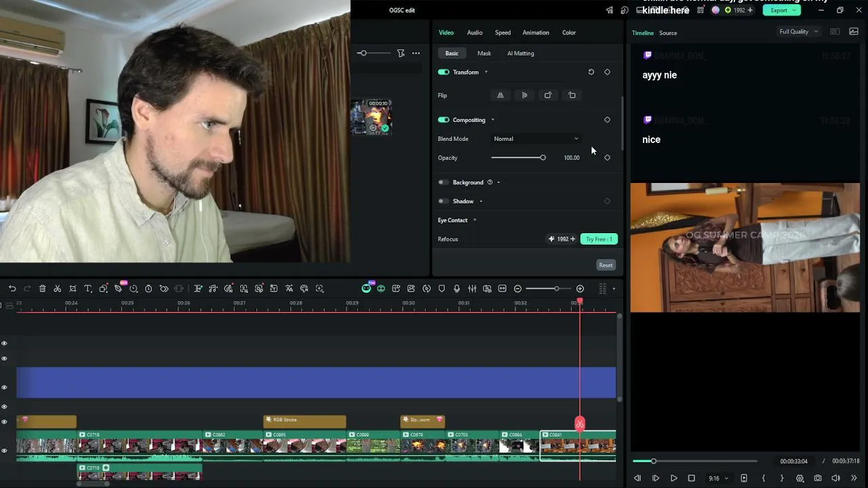This screenshot has width=868, height=488.
Task: Toggle visibility of the effects track
Action: [4, 422]
